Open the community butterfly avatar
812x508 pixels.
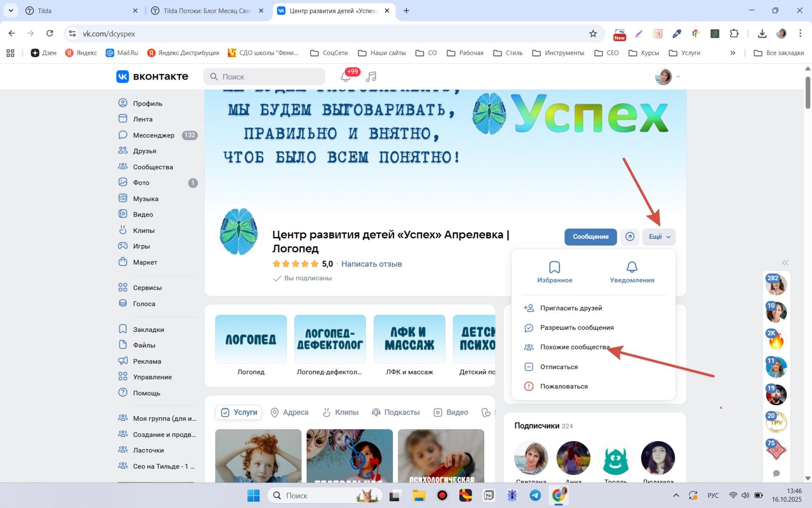pyautogui.click(x=239, y=232)
